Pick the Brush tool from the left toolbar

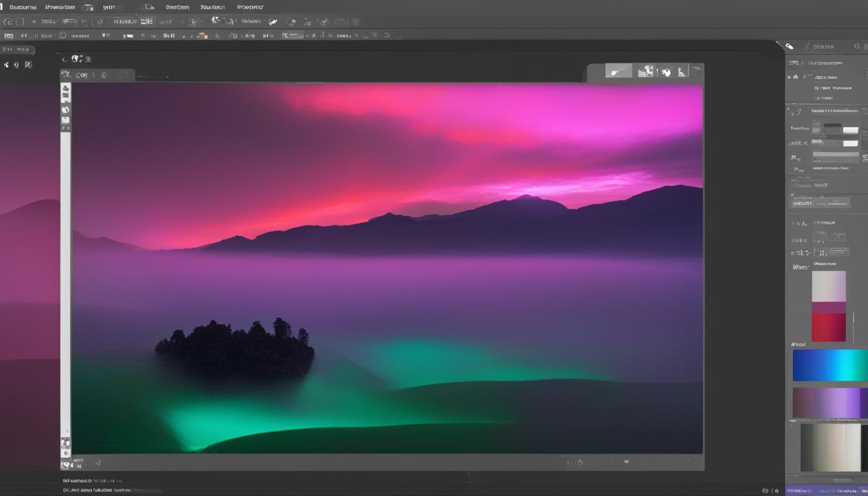[x=65, y=110]
